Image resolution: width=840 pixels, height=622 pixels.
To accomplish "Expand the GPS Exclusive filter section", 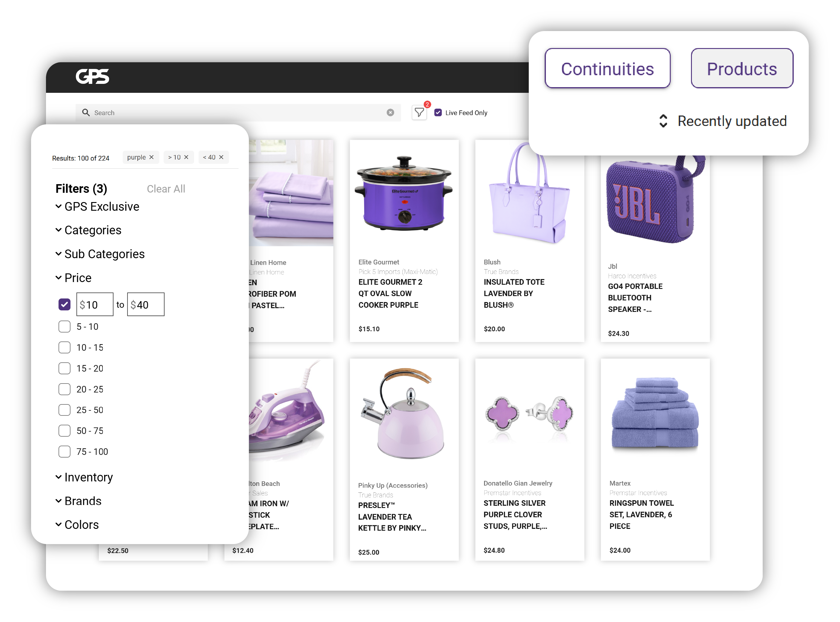I will (x=98, y=206).
